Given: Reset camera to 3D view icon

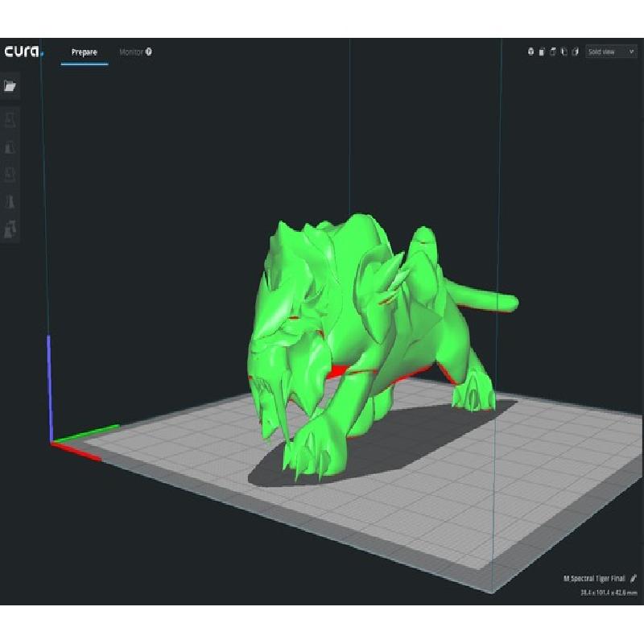Looking at the screenshot, I should click(530, 52).
